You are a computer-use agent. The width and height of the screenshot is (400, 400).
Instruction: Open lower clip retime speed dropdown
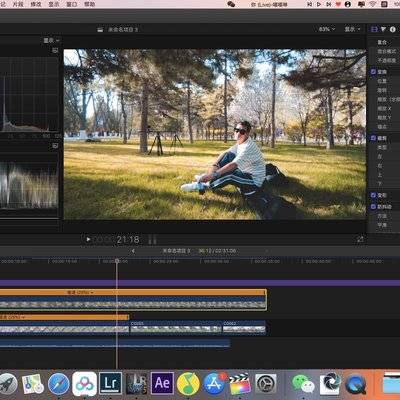(x=12, y=317)
